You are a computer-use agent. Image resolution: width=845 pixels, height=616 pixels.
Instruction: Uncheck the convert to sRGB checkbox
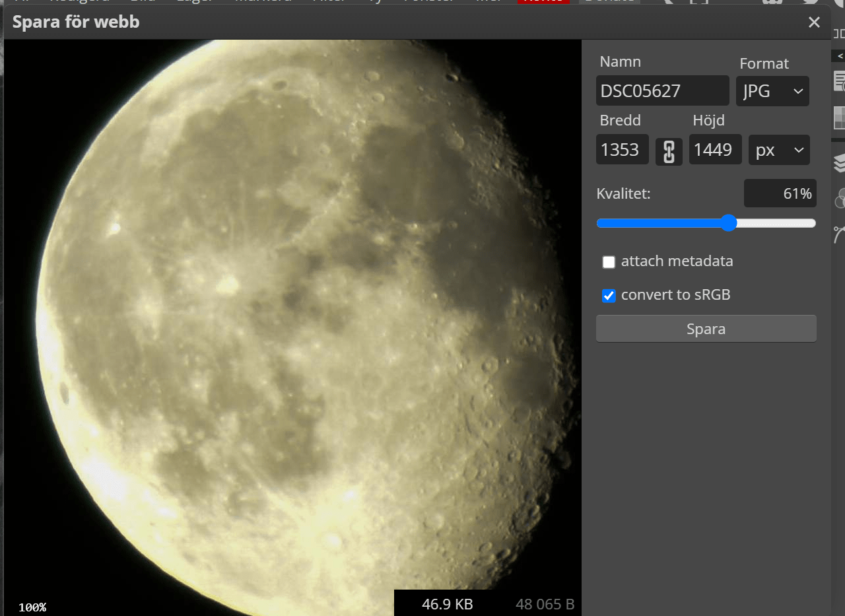click(x=609, y=296)
